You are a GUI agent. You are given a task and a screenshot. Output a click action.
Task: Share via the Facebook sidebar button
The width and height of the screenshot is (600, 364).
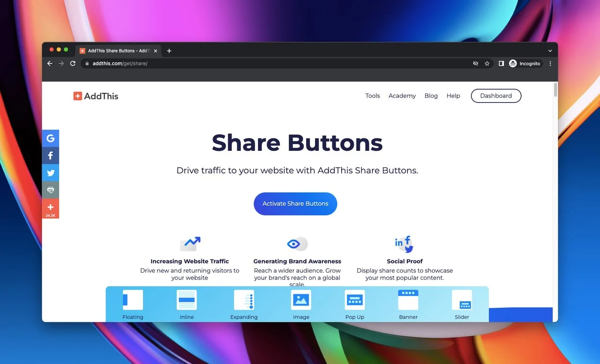[51, 156]
